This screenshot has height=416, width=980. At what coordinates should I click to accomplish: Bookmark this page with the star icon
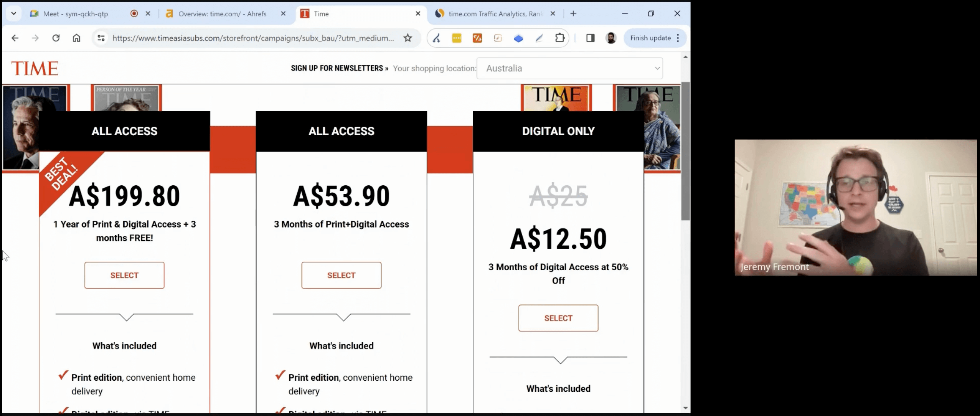click(x=408, y=38)
